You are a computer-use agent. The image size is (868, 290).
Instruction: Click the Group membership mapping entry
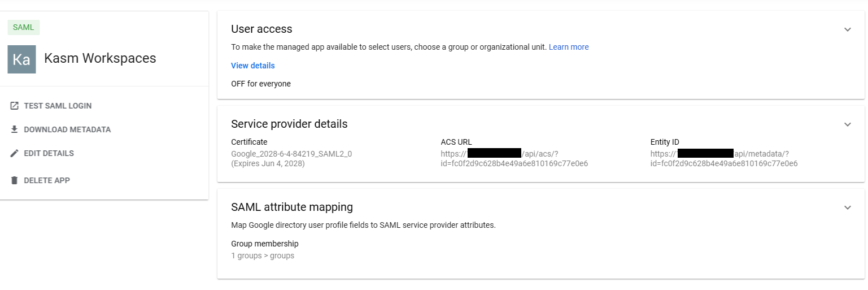pyautogui.click(x=264, y=249)
